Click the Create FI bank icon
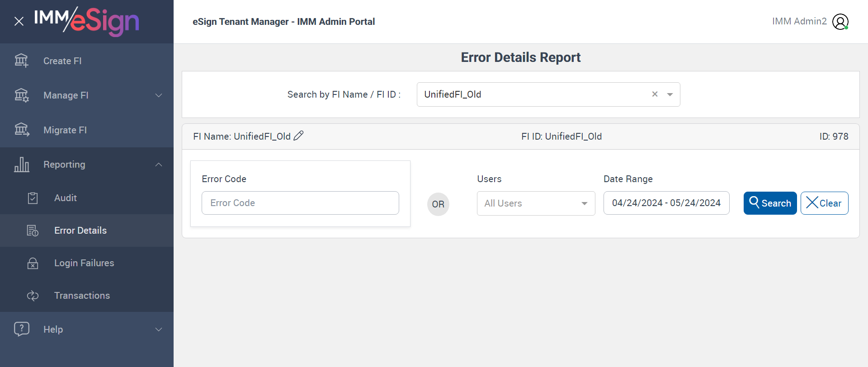The width and height of the screenshot is (868, 367). pyautogui.click(x=21, y=61)
